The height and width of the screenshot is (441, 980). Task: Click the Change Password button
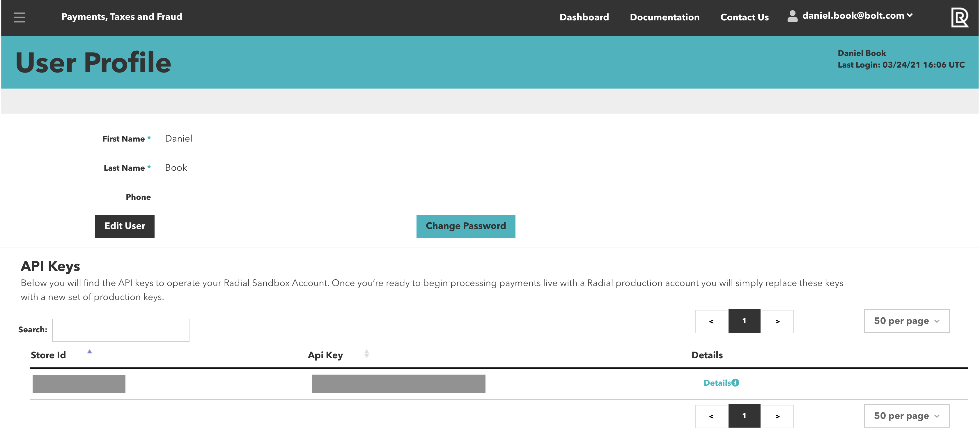(466, 226)
